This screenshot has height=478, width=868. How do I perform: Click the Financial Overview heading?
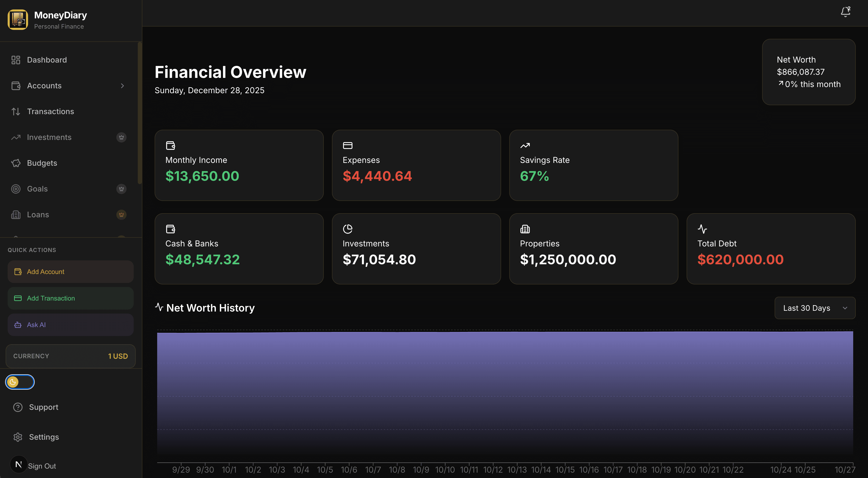click(x=230, y=72)
